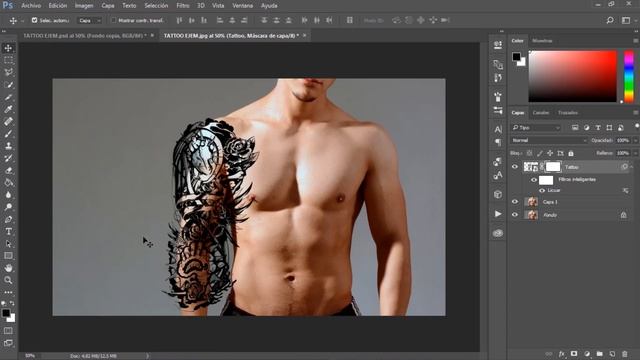The width and height of the screenshot is (640, 360).
Task: Select the Move tool in toolbox
Action: point(8,48)
